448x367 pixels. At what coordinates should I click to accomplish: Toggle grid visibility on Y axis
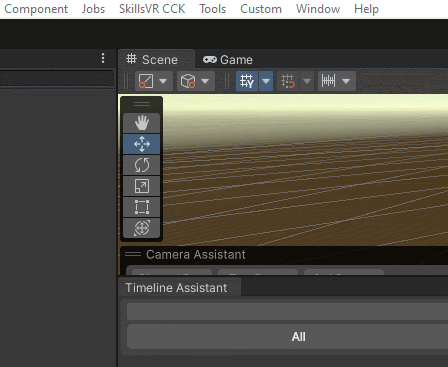click(247, 81)
